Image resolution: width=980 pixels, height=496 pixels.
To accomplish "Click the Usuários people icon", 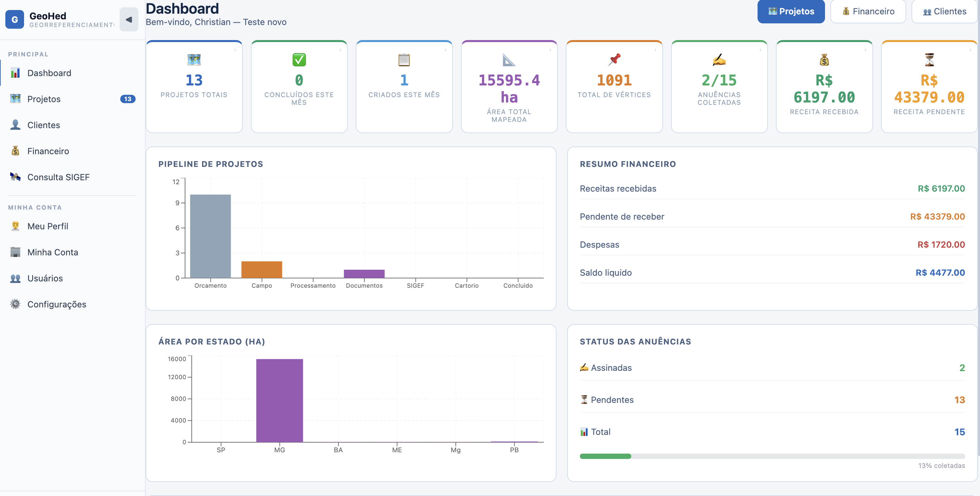I will [15, 278].
